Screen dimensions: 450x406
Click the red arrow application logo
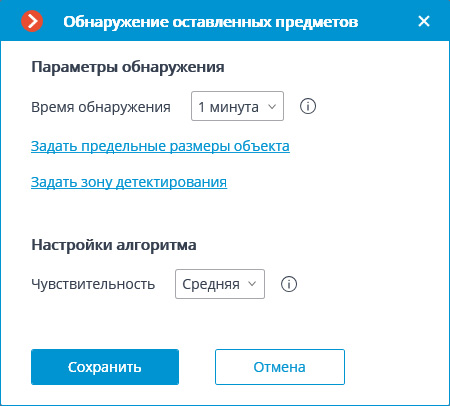(32, 21)
